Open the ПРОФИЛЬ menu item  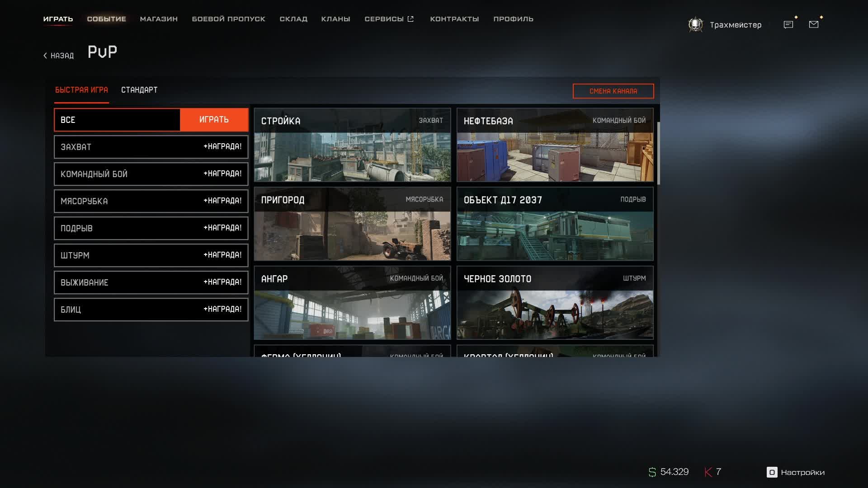tap(513, 19)
